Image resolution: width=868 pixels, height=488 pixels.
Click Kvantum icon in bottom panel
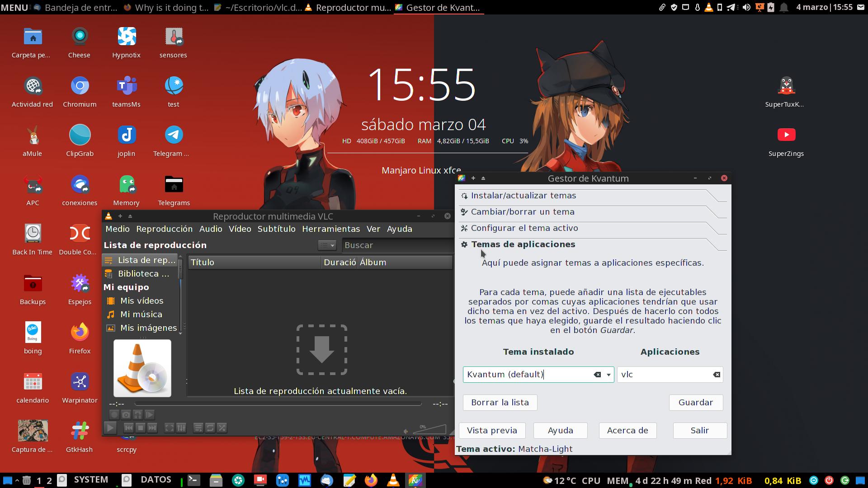tap(415, 480)
